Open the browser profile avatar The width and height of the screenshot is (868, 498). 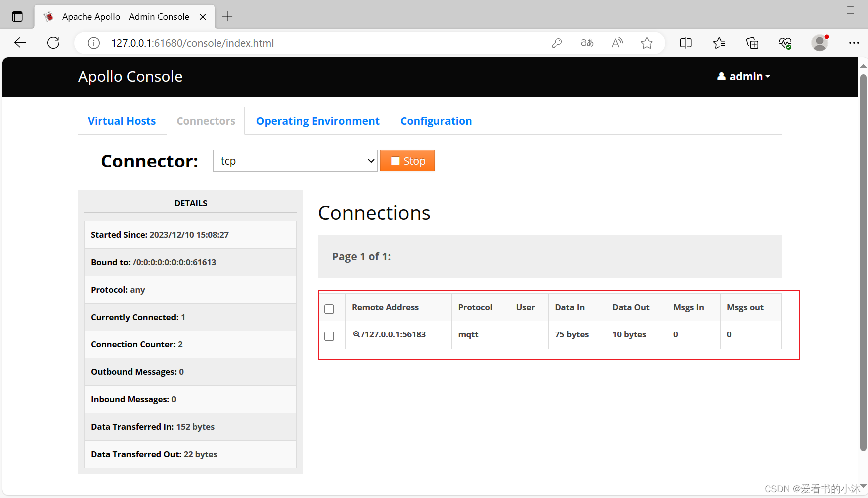[x=820, y=43]
